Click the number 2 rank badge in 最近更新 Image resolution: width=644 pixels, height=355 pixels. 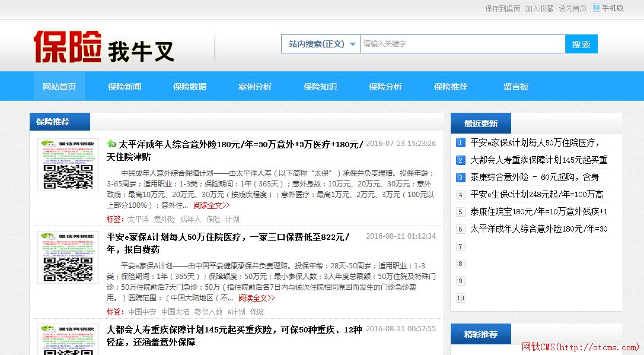[x=460, y=160]
